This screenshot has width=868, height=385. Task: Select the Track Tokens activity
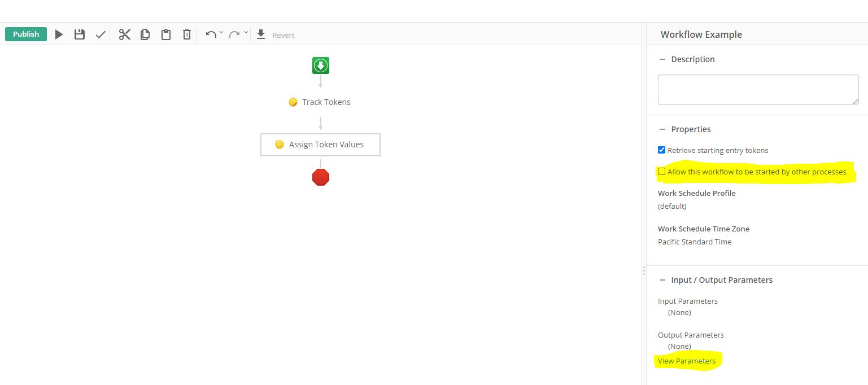click(320, 102)
